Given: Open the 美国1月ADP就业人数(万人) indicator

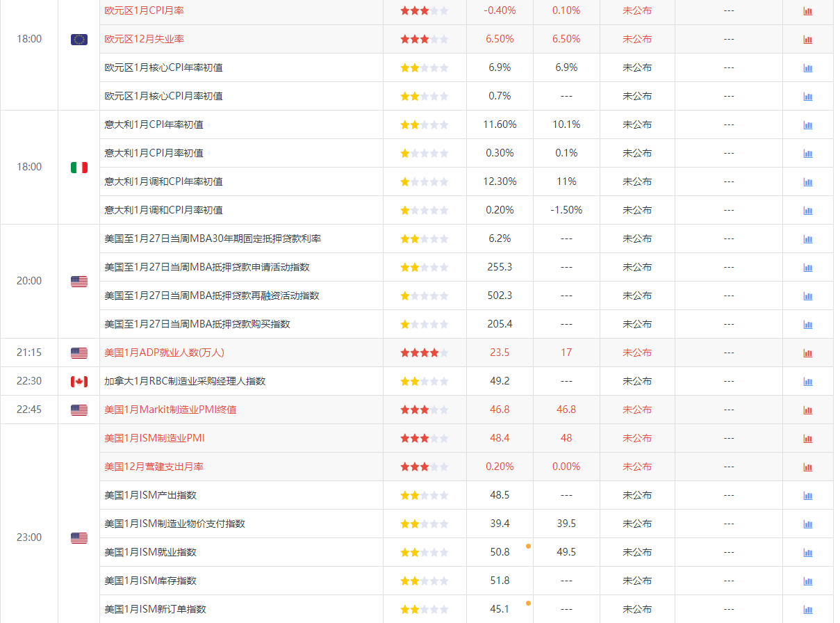Looking at the screenshot, I should click(x=165, y=353).
